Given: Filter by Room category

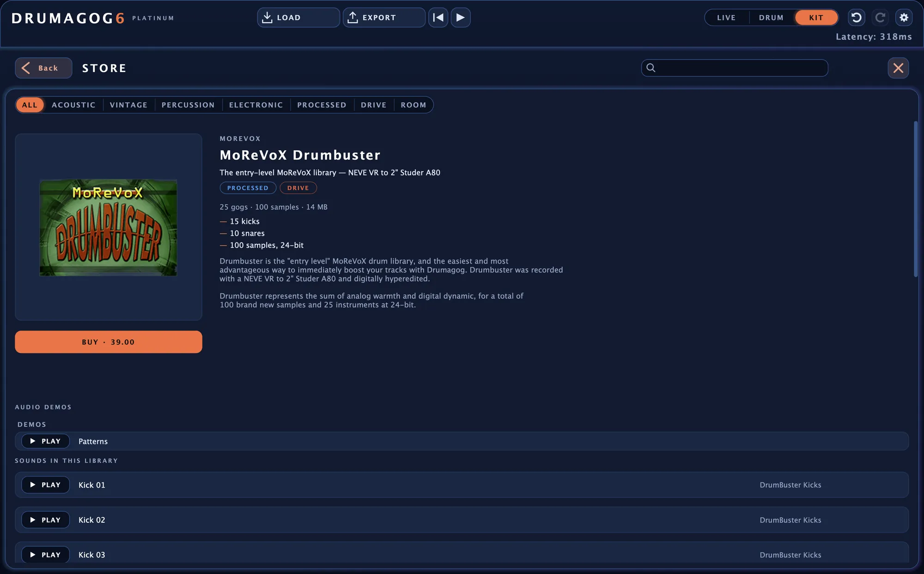Looking at the screenshot, I should pyautogui.click(x=413, y=105).
